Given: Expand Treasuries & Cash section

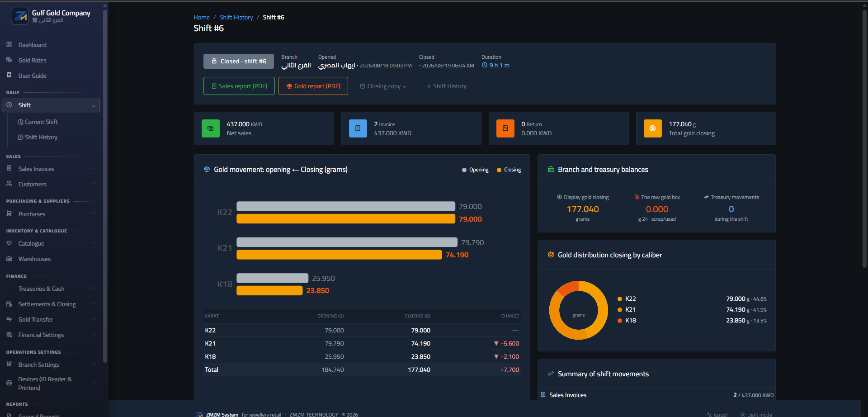Looking at the screenshot, I should (51, 289).
